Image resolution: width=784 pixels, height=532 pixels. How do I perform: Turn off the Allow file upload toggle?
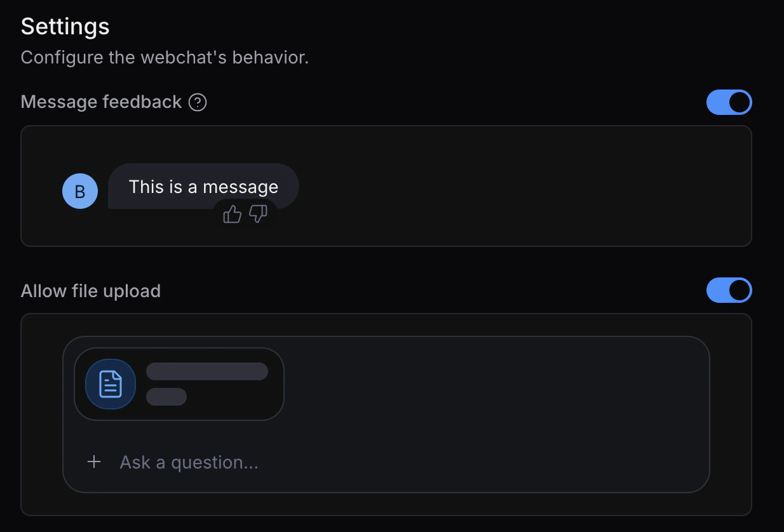click(729, 290)
